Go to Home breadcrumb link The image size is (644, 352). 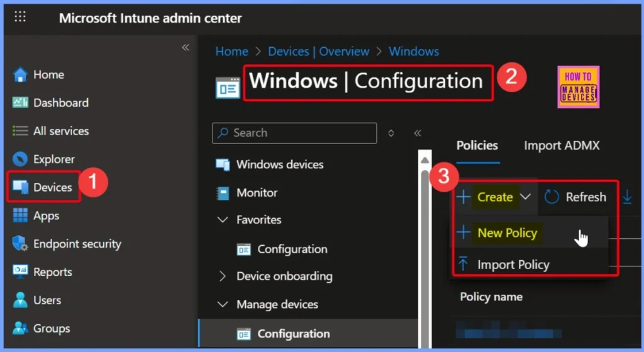click(231, 52)
